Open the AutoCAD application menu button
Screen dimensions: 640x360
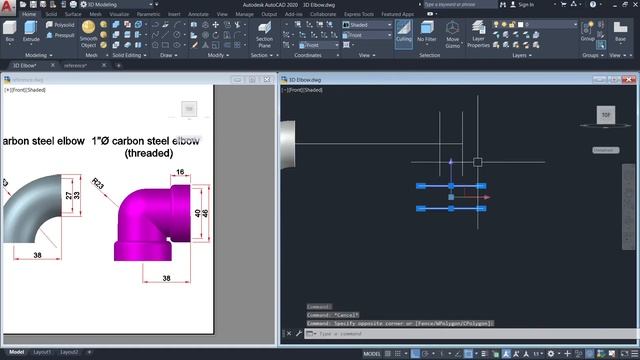point(8,7)
